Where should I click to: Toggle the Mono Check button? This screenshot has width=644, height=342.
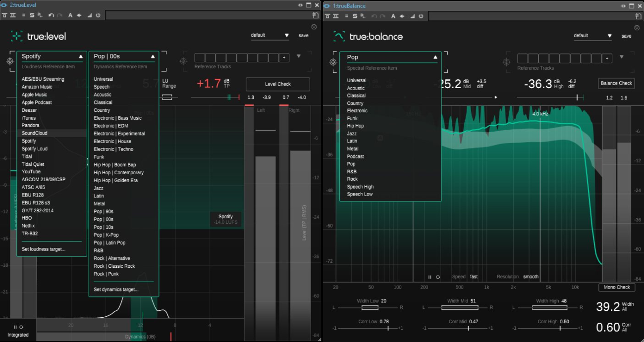click(617, 287)
